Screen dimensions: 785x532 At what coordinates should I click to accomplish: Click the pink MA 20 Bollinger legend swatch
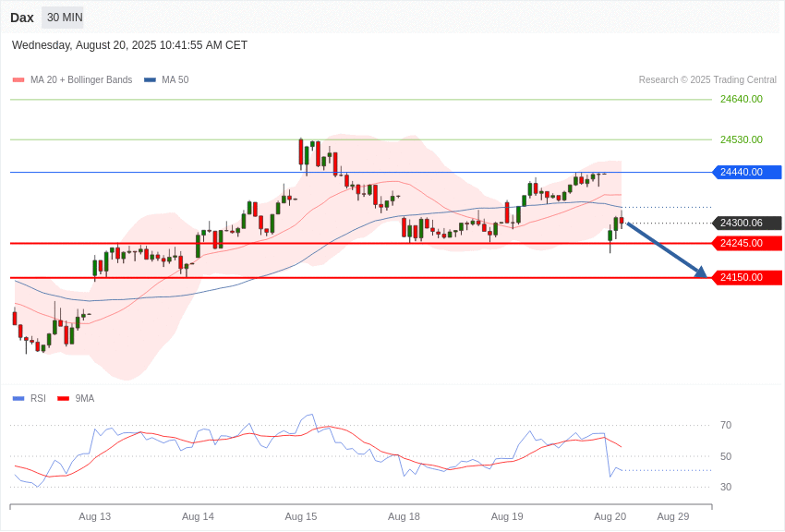pos(18,80)
